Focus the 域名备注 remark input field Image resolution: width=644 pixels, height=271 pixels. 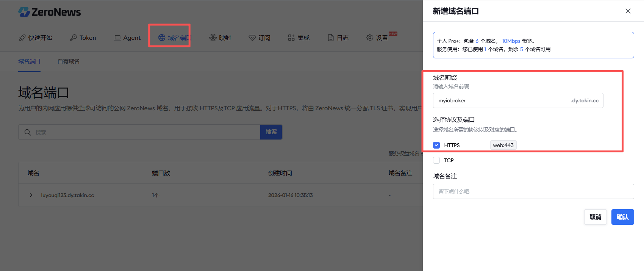pos(533,191)
